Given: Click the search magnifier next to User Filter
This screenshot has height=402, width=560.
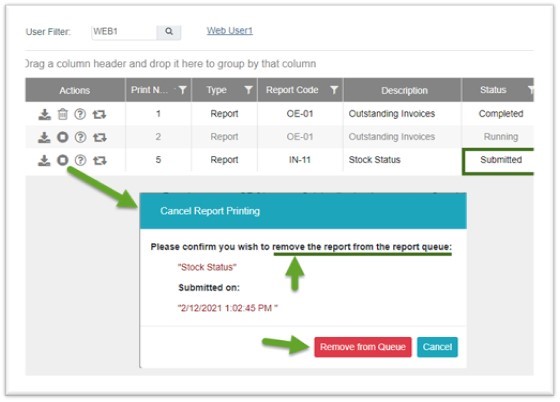Looking at the screenshot, I should click(x=169, y=31).
